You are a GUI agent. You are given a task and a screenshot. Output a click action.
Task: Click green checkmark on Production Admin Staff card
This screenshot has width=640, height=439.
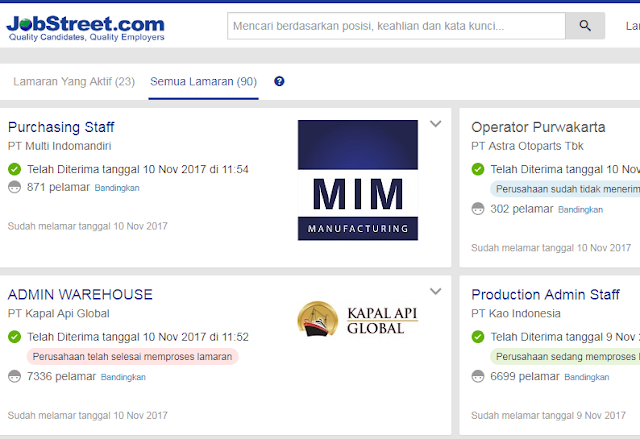tap(478, 337)
